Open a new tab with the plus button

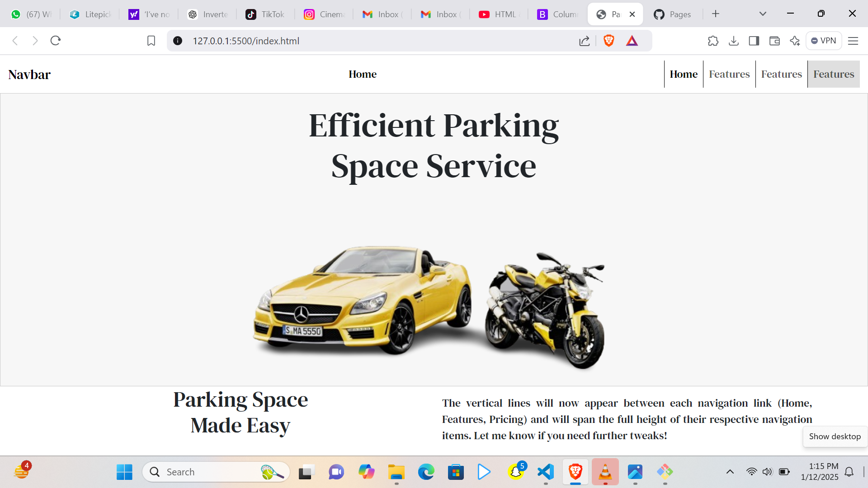point(716,14)
